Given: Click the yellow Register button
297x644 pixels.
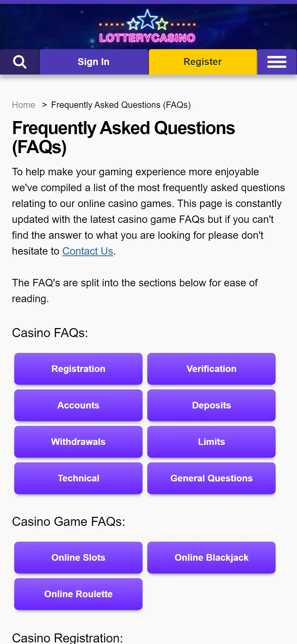Looking at the screenshot, I should point(202,62).
